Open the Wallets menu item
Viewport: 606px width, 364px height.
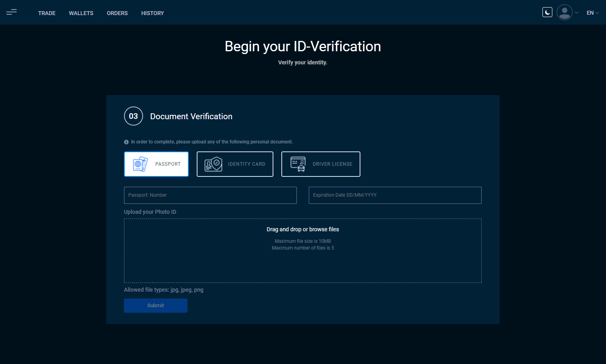pos(81,13)
